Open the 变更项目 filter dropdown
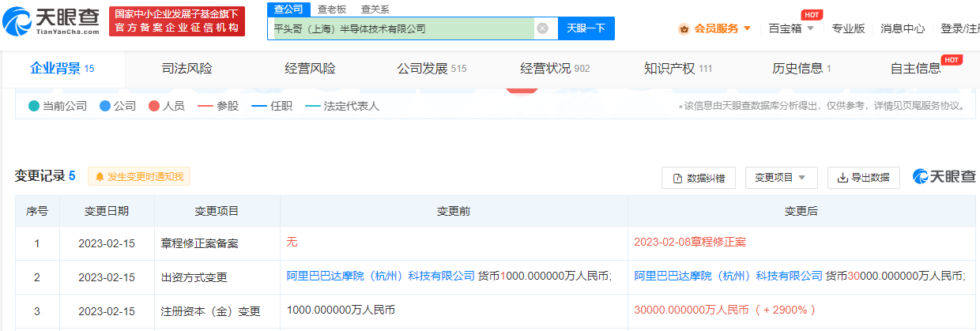This screenshot has height=331, width=980. (x=781, y=178)
